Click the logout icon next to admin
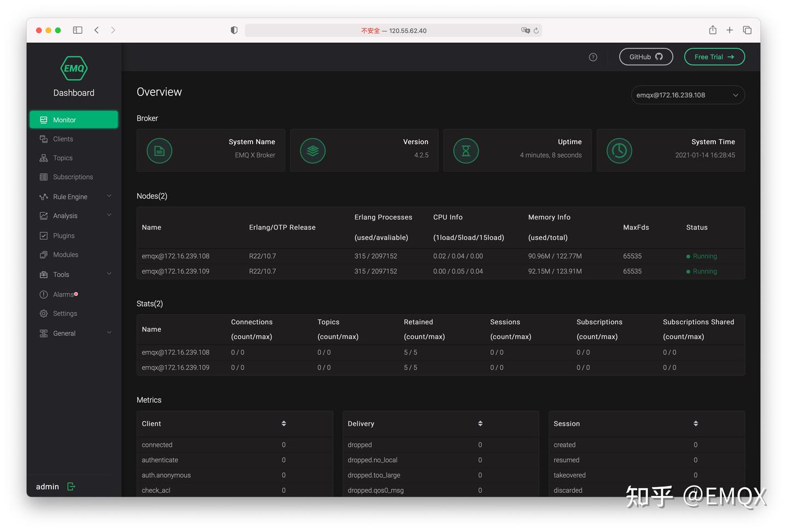787x532 pixels. click(71, 486)
